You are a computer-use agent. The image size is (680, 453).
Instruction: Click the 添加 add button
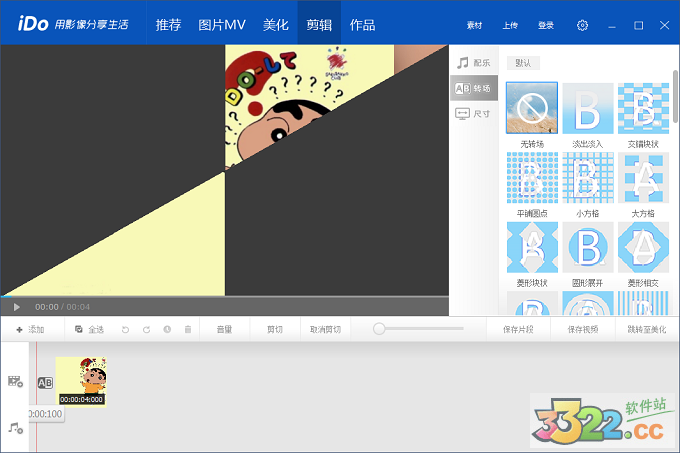30,329
